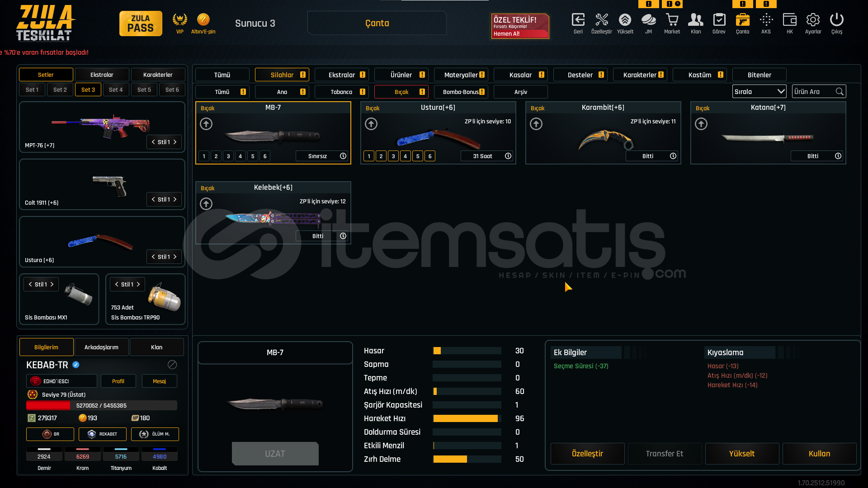
Task: Click the verified badge next to KEBAB-TR
Action: (76, 365)
